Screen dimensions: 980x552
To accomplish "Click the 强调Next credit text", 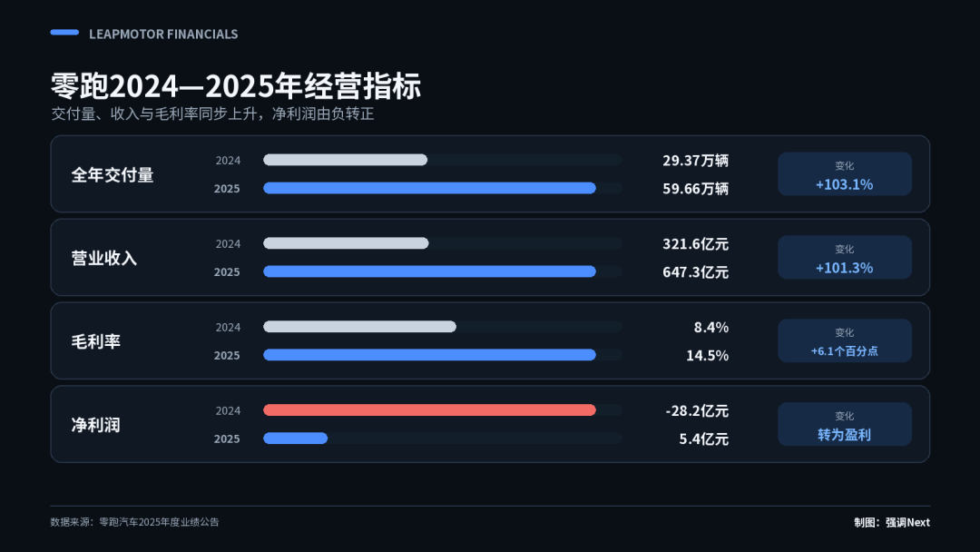I will click(x=907, y=522).
